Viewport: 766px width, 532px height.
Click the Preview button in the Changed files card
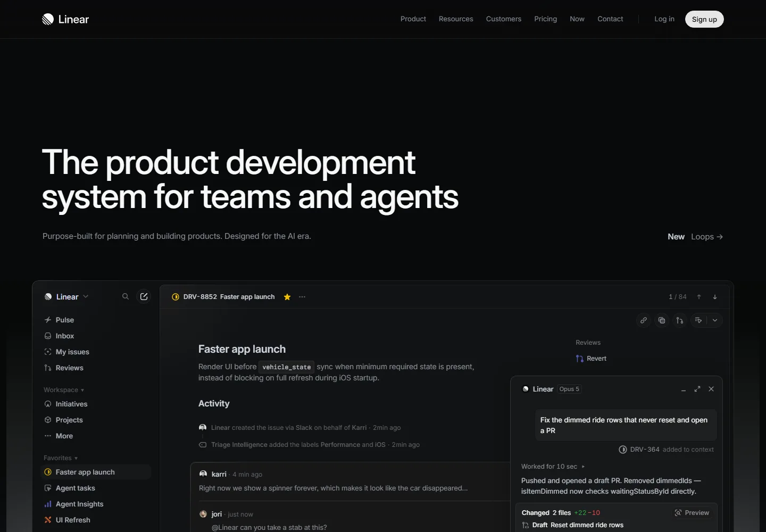pos(692,513)
